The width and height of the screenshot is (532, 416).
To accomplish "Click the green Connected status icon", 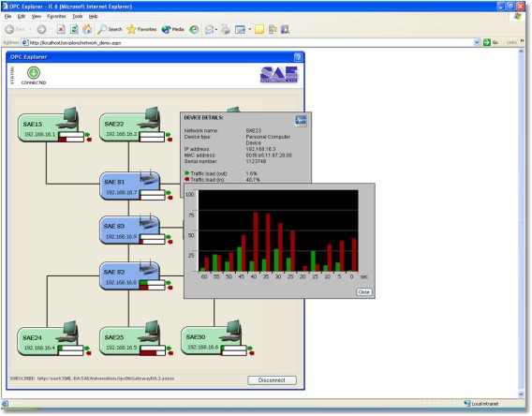I will coord(34,73).
